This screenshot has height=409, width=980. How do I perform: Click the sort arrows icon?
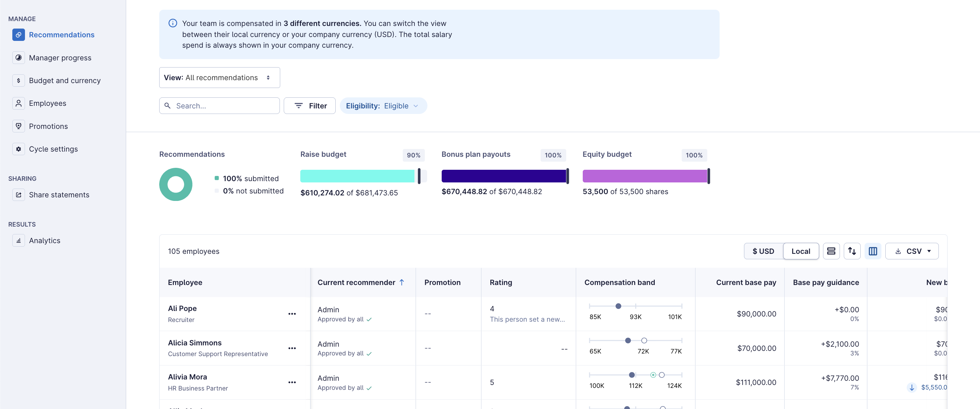pos(852,251)
